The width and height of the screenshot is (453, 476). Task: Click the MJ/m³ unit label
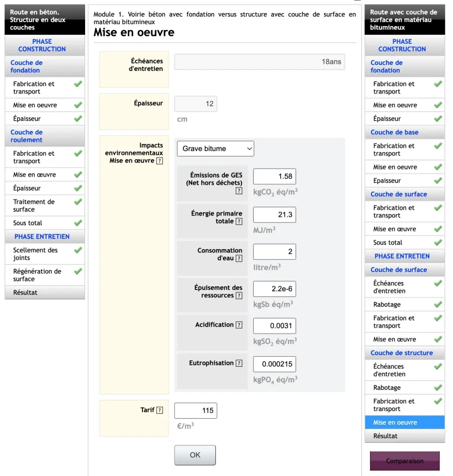coord(264,230)
